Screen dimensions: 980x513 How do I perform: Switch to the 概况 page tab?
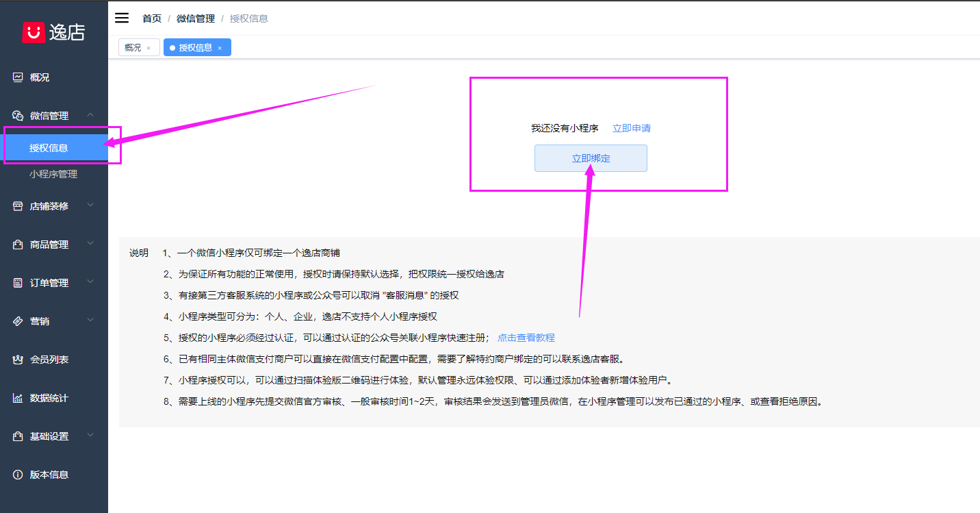139,47
